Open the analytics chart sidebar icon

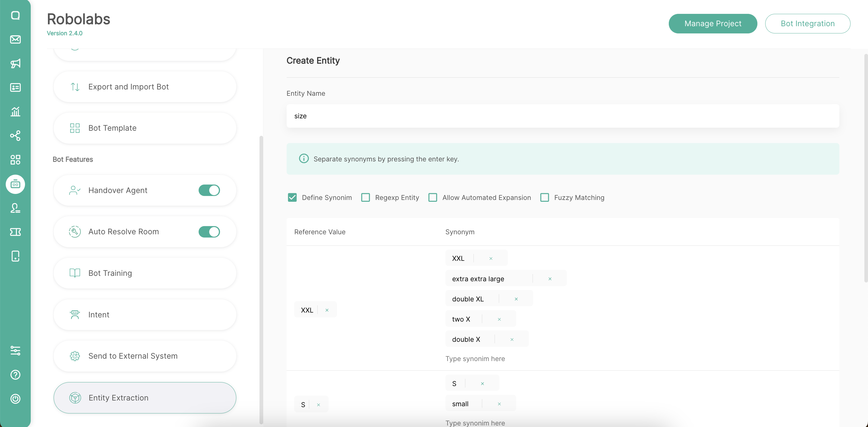click(15, 111)
